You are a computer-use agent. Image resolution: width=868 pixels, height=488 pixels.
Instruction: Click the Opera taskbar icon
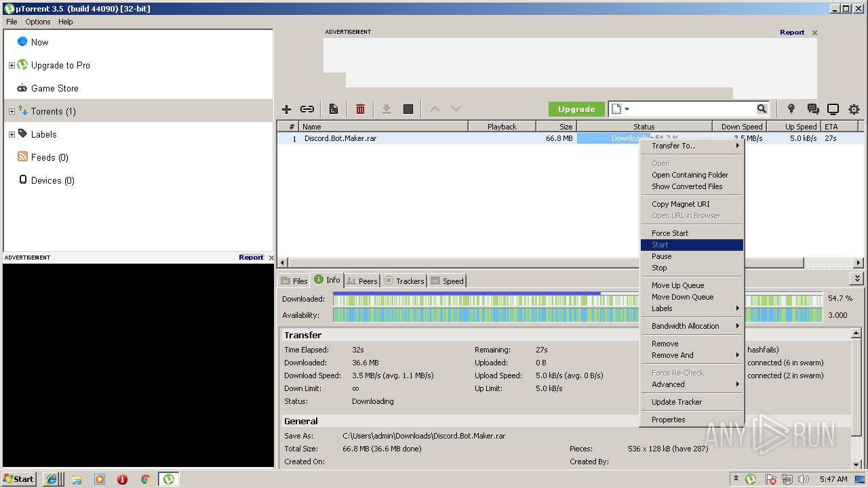[x=122, y=479]
